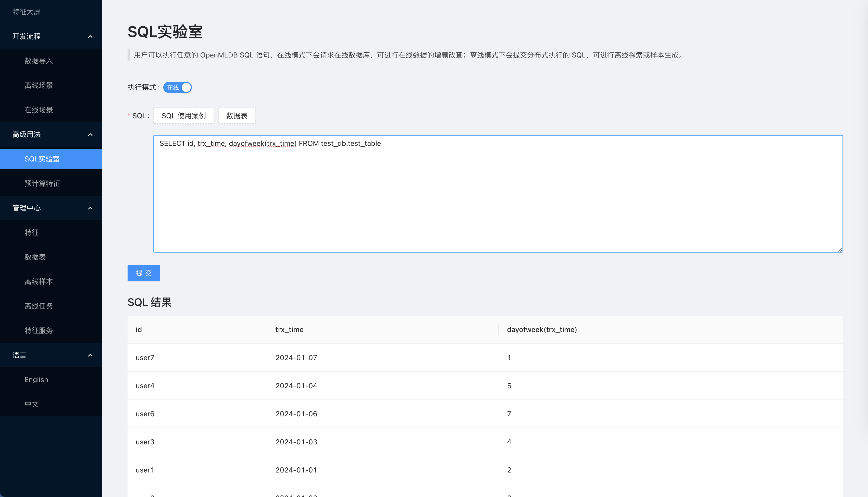
Task: Collapse the 开发流程 menu chevron
Action: point(90,37)
